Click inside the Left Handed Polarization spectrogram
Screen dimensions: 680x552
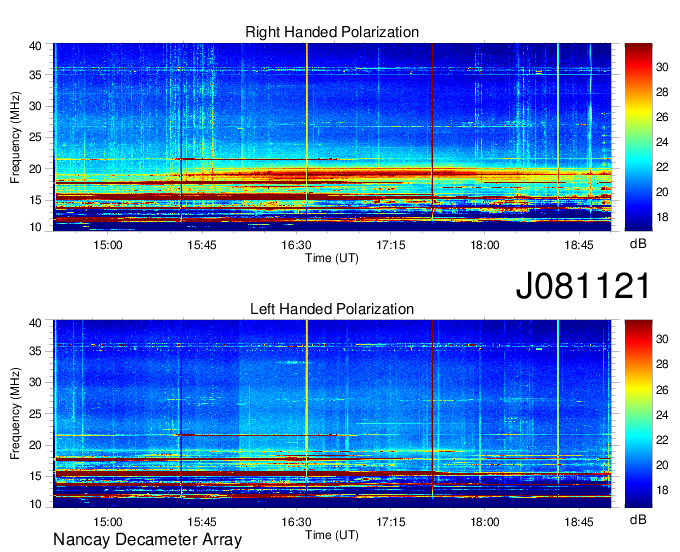point(332,414)
